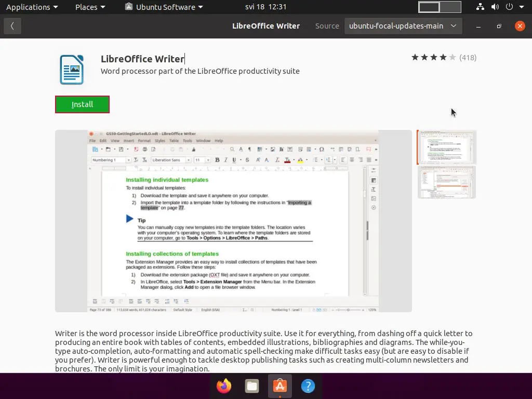Screen dimensions: 532x399
Task: Expand the system menu arrow
Action: 522,7
